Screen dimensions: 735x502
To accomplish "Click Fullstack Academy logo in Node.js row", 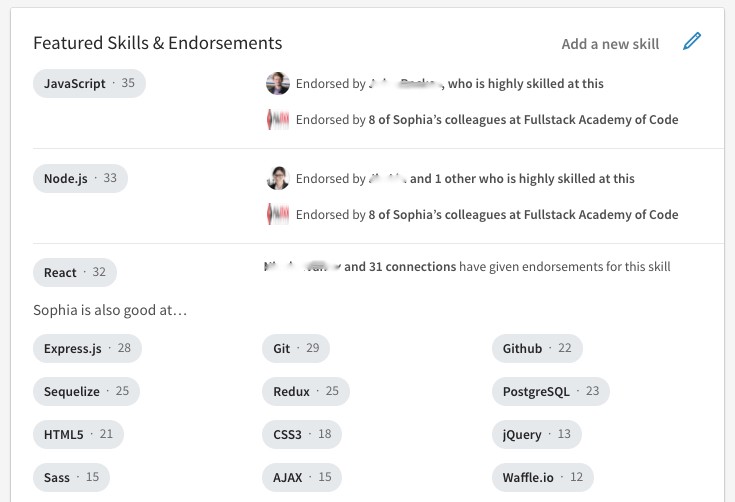I will pyautogui.click(x=278, y=215).
